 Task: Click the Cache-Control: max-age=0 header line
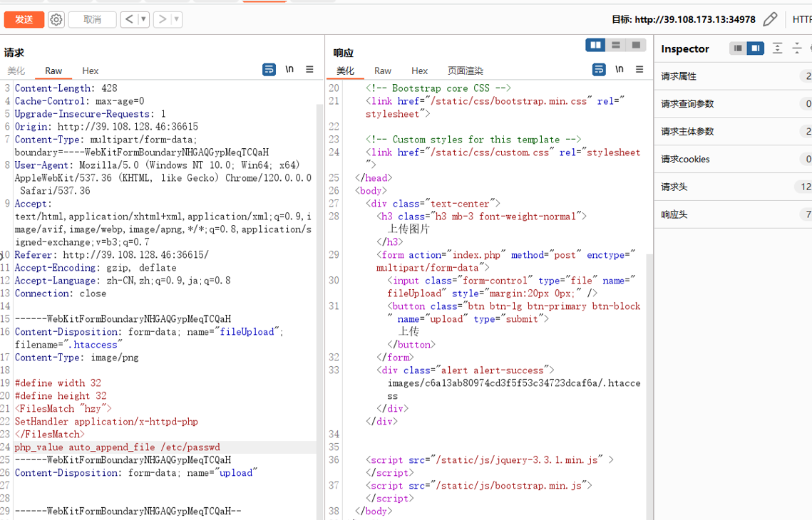pos(79,101)
